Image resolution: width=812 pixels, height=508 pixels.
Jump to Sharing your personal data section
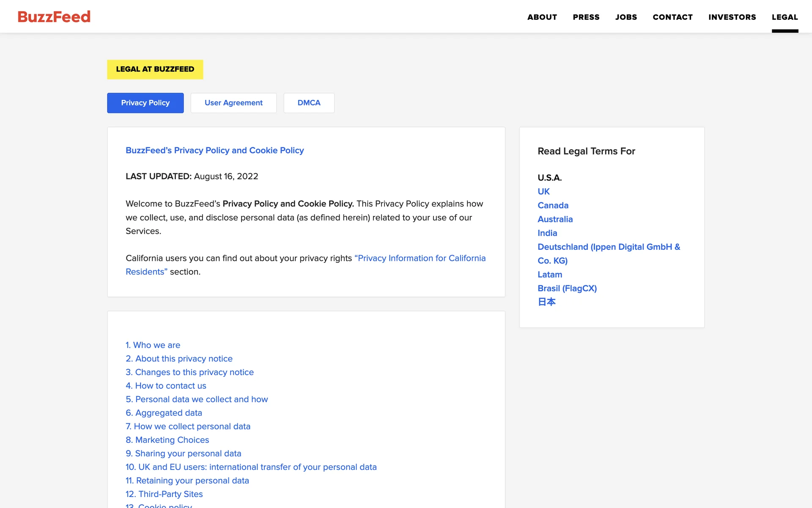tap(183, 453)
